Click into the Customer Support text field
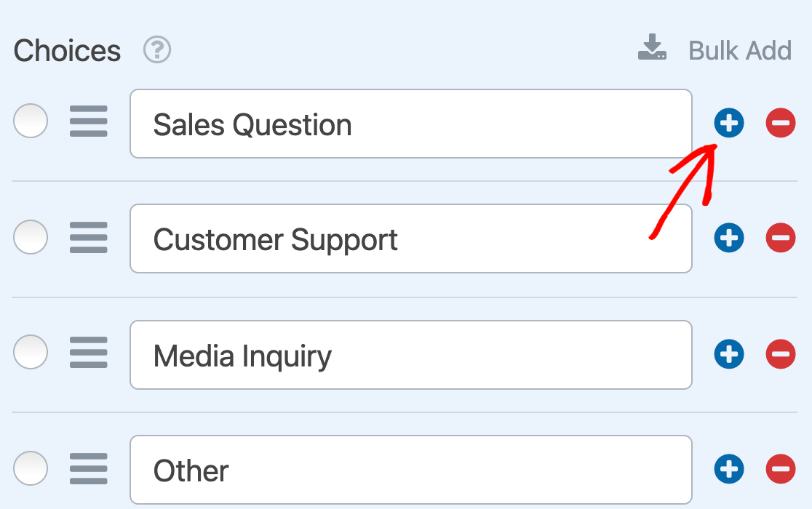 point(410,239)
